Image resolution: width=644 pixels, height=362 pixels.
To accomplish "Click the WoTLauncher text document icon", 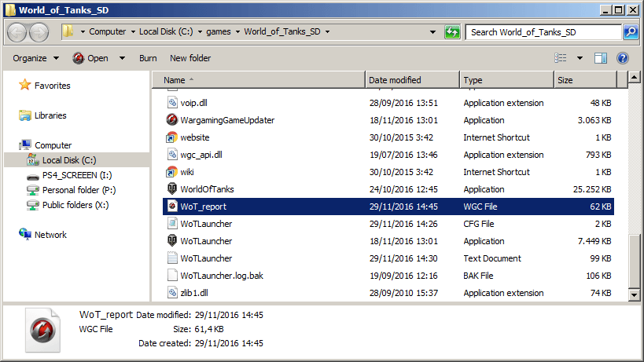I will (x=172, y=258).
